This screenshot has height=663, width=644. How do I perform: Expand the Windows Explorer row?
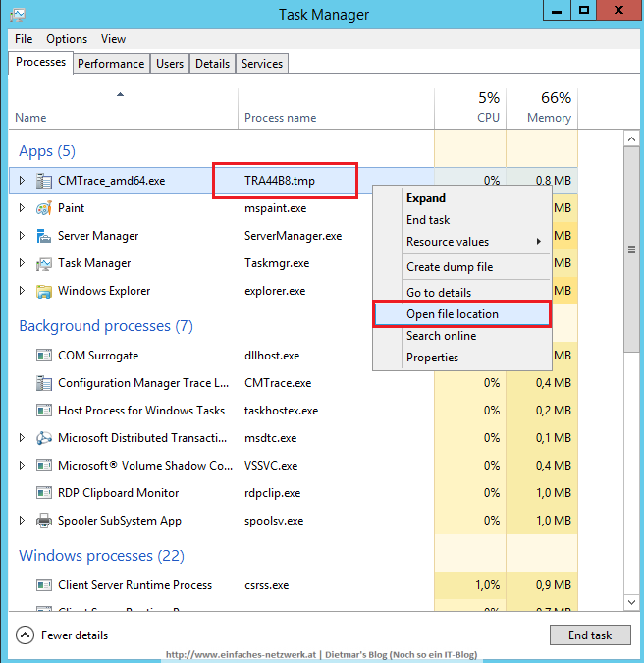[22, 291]
